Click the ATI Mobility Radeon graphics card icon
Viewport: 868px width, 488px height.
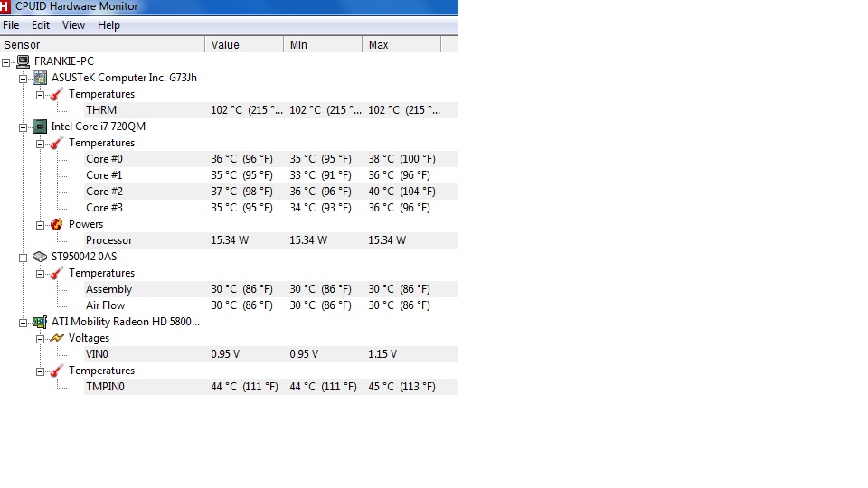40,322
